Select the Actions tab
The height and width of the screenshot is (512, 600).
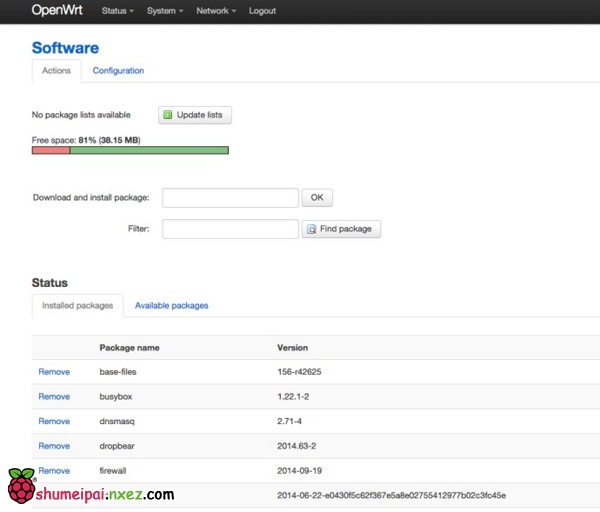pyautogui.click(x=56, y=71)
